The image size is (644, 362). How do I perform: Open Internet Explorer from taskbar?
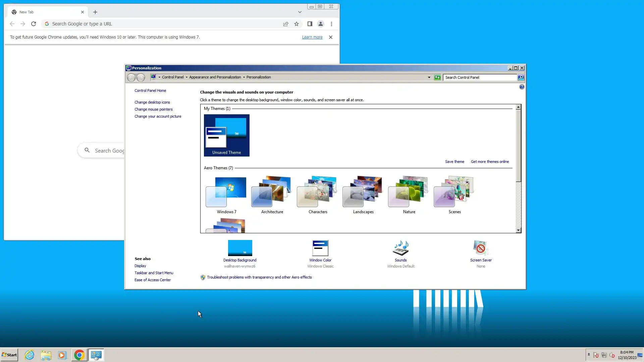point(30,355)
